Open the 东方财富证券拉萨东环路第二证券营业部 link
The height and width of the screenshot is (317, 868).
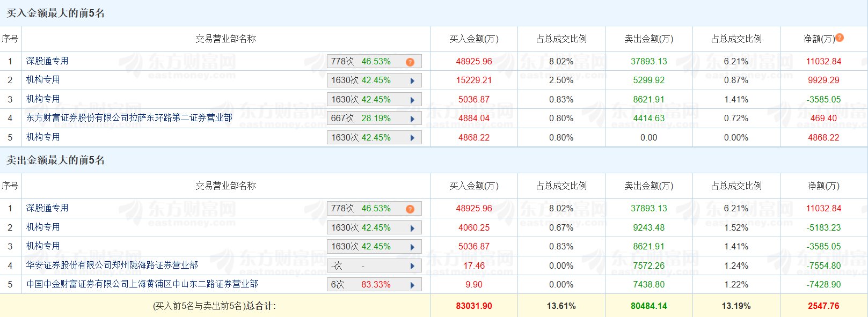(129, 118)
